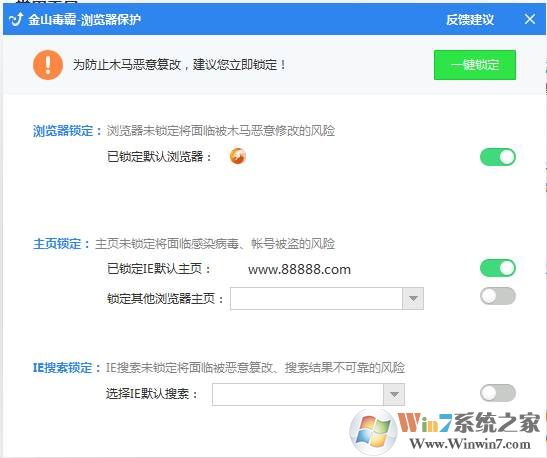This screenshot has width=547, height=458.
Task: Click the 主页锁定 section heading
Action: [57, 243]
